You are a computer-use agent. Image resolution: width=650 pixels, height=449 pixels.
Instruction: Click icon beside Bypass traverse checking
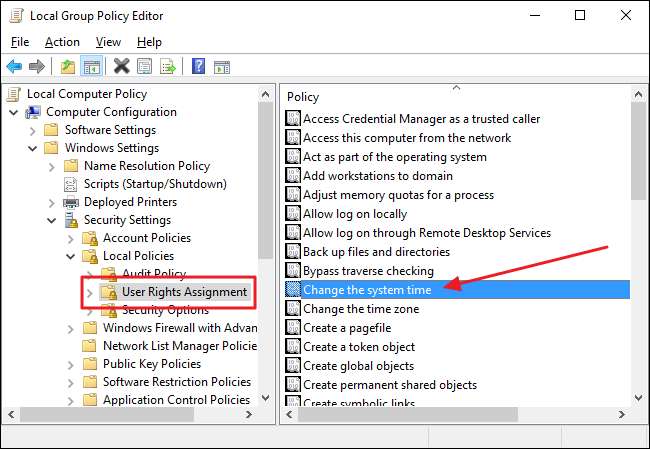pyautogui.click(x=293, y=270)
